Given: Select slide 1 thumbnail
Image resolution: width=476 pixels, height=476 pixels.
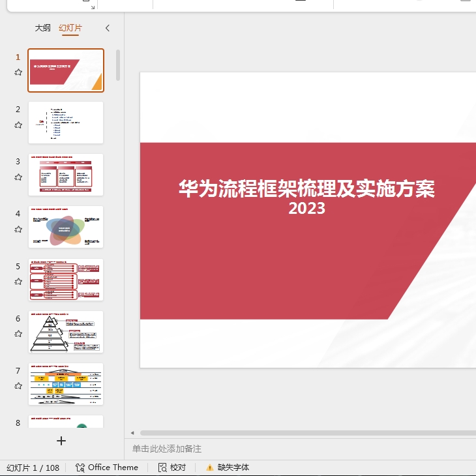Looking at the screenshot, I should click(66, 70).
